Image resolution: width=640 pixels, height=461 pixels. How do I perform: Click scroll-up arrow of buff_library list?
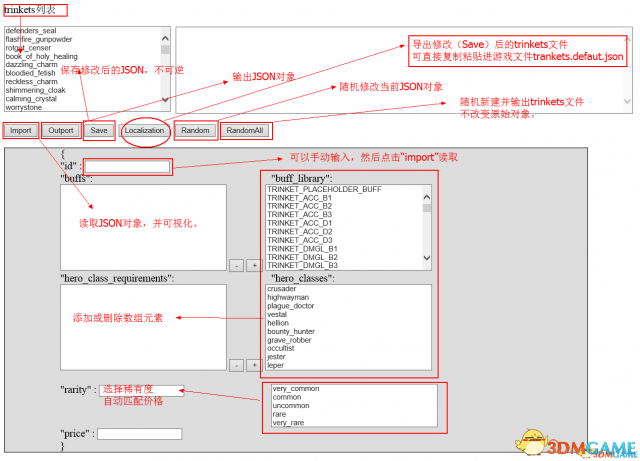coord(427,197)
